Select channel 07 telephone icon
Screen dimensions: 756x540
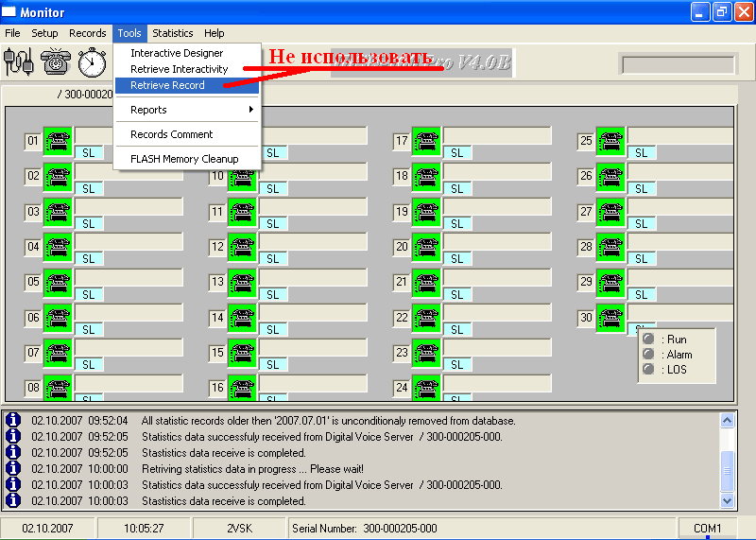coord(59,353)
